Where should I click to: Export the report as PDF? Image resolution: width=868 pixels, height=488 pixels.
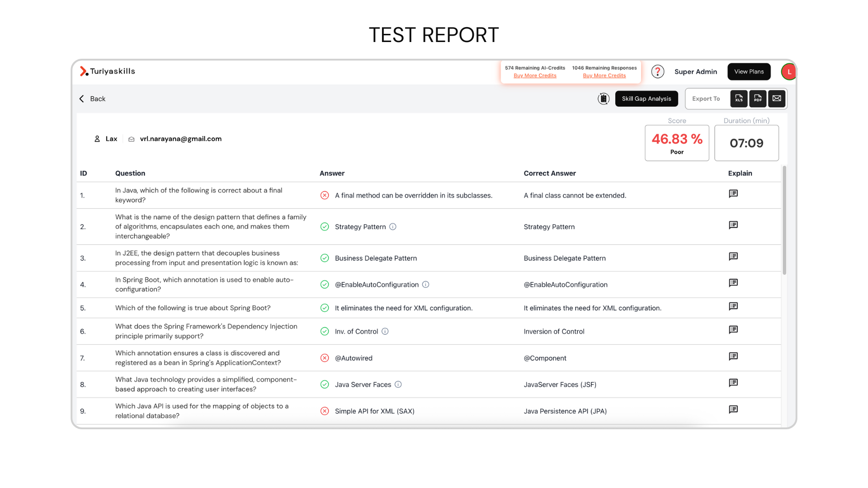(758, 99)
